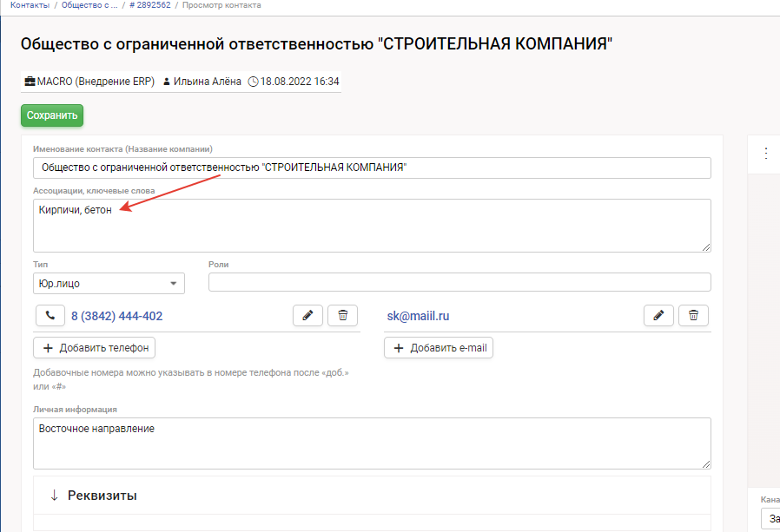
Task: Click the clock icon by the date
Action: pyautogui.click(x=254, y=82)
